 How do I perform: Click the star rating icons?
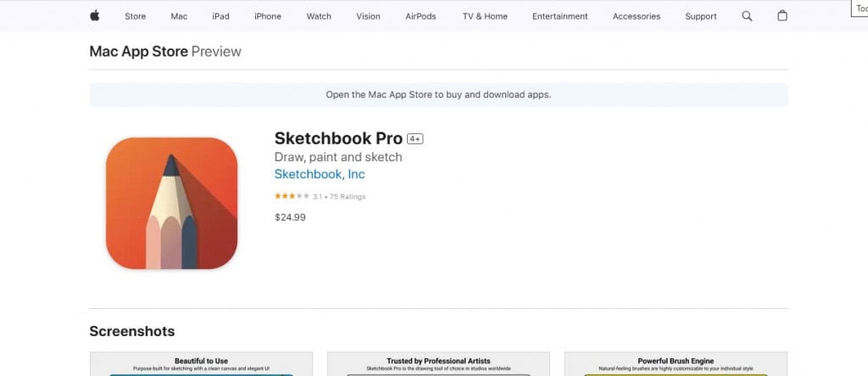(292, 196)
